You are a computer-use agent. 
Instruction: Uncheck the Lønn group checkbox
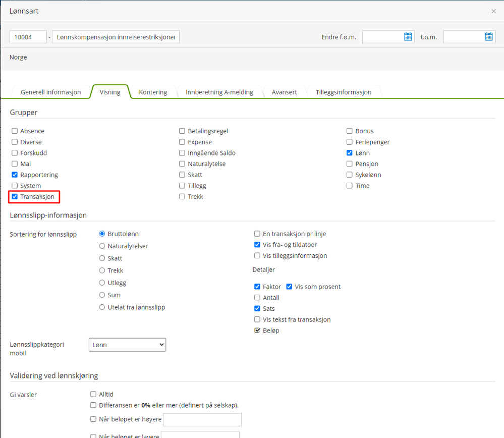[x=350, y=153]
